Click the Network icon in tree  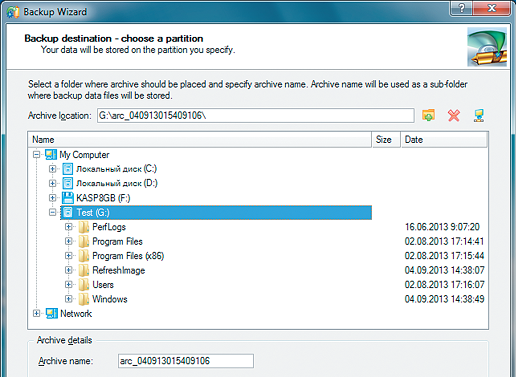tap(51, 314)
